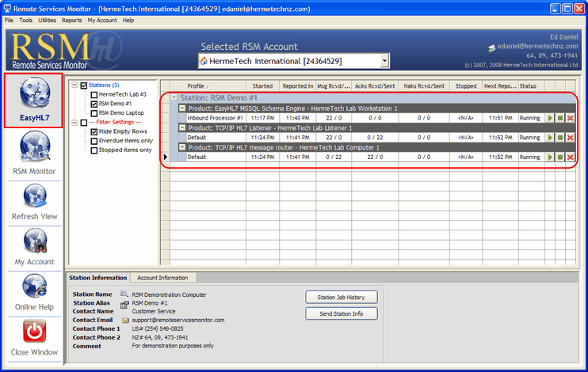Open the Selected RSM Account dropdown
The height and width of the screenshot is (372, 588).
(x=384, y=61)
